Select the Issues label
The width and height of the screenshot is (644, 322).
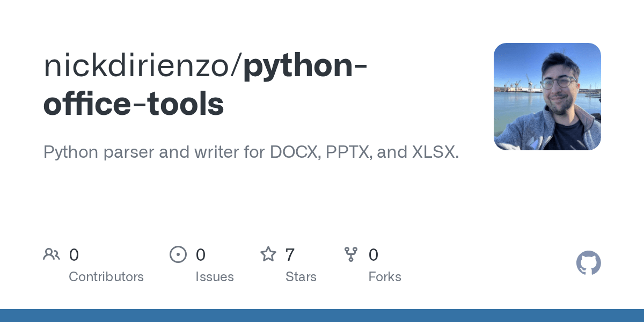[x=215, y=277]
